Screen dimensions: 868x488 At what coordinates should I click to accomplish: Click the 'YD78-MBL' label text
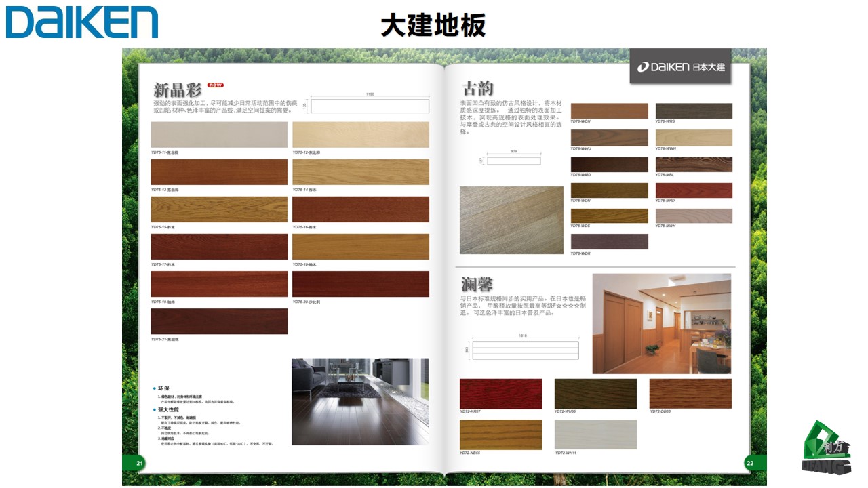pyautogui.click(x=665, y=175)
